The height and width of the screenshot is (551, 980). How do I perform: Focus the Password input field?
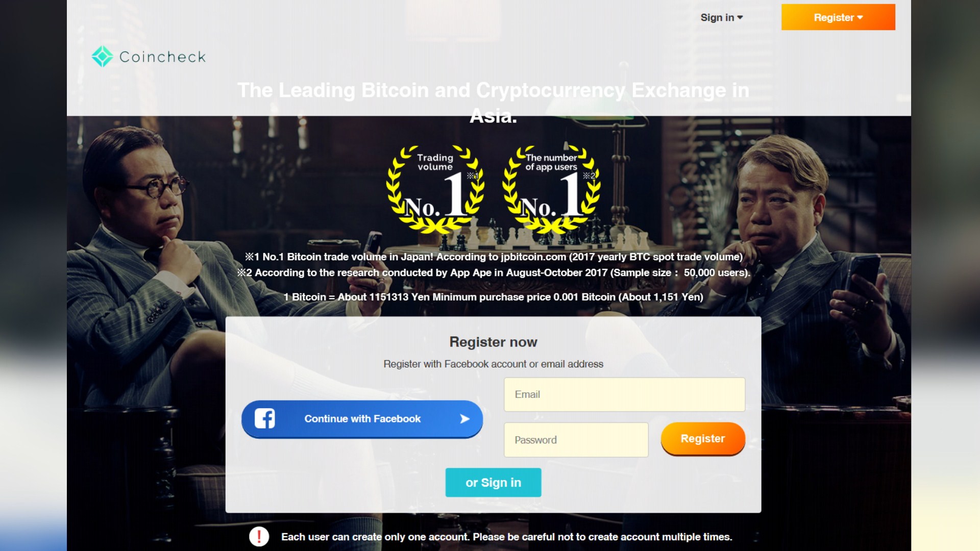pos(576,440)
